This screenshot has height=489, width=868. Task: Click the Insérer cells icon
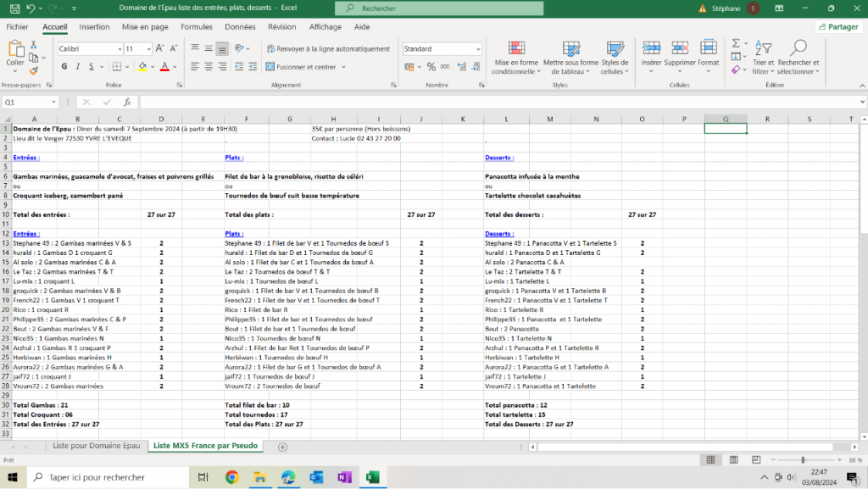652,48
